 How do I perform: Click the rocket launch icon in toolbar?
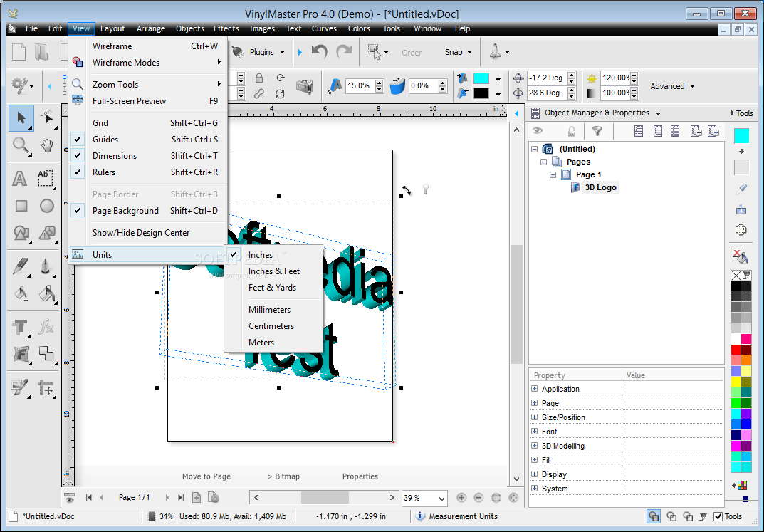coord(495,52)
